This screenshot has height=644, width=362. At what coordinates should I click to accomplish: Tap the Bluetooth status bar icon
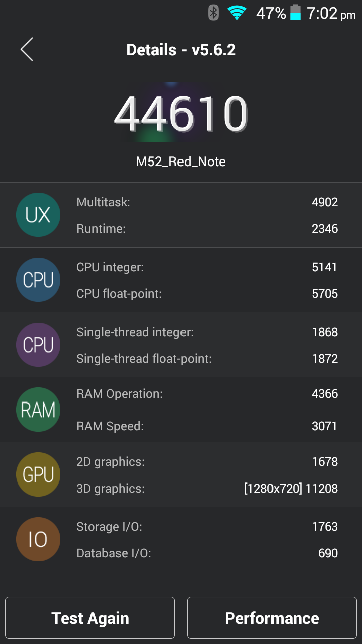tap(214, 13)
